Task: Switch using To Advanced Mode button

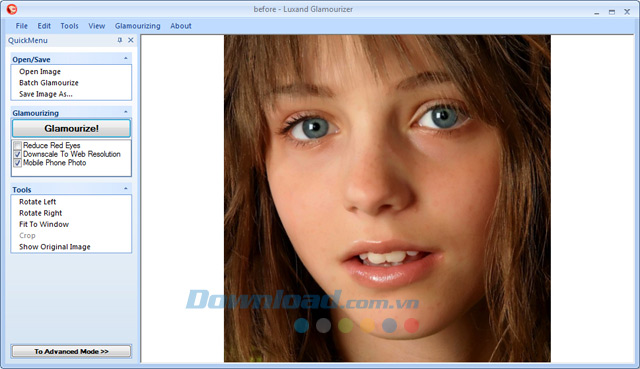Action: pos(71,351)
